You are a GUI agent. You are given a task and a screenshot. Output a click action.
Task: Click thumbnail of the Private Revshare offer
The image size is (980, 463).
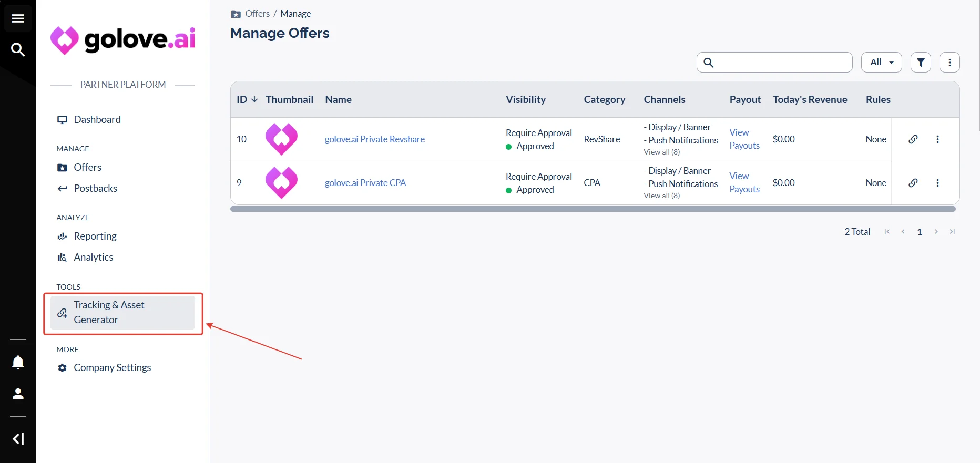tap(282, 139)
